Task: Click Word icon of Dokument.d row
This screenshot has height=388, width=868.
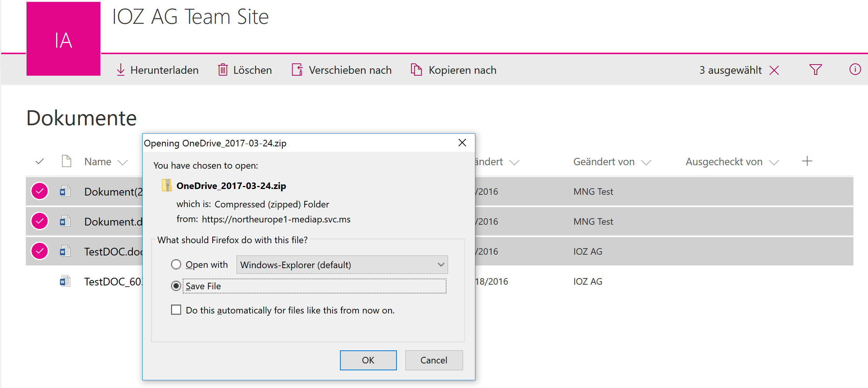Action: click(x=65, y=221)
